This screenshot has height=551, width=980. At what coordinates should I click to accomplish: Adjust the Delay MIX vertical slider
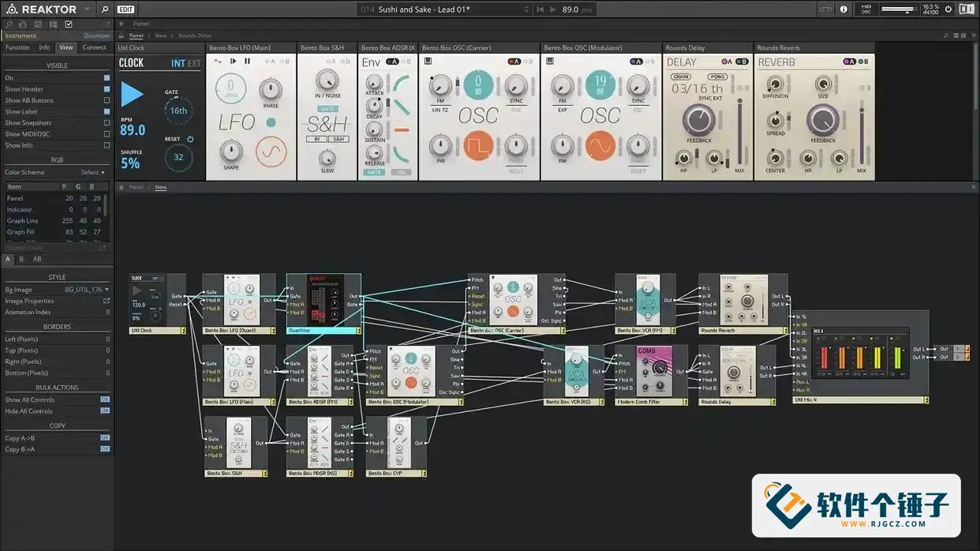tap(739, 133)
